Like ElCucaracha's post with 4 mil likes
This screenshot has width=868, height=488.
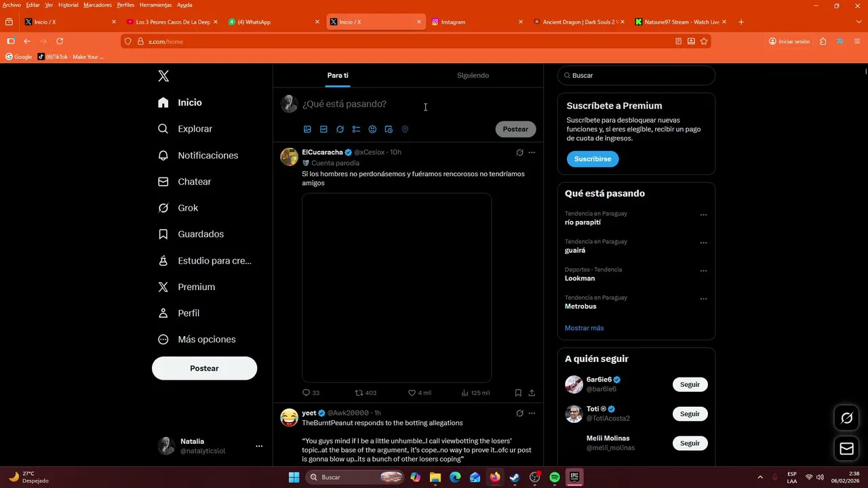pyautogui.click(x=420, y=392)
